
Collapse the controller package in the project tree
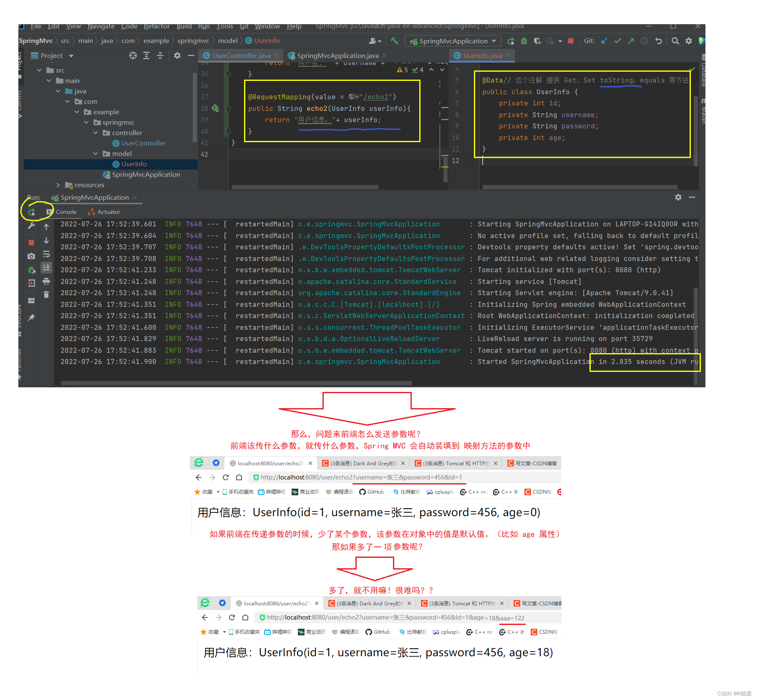(x=96, y=133)
